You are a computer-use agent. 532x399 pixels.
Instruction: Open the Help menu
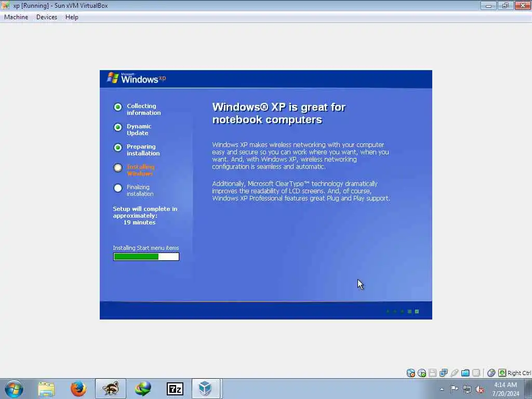[72, 17]
